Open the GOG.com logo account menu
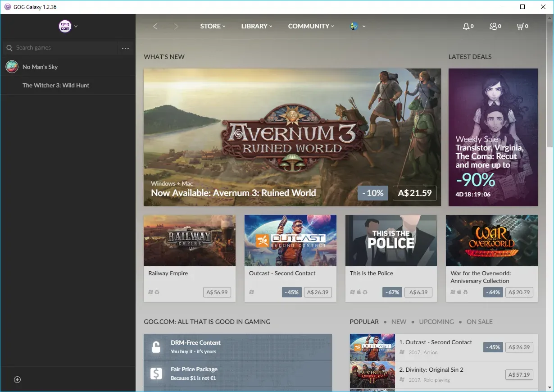Screen dimensions: 554x392 (x=65, y=26)
